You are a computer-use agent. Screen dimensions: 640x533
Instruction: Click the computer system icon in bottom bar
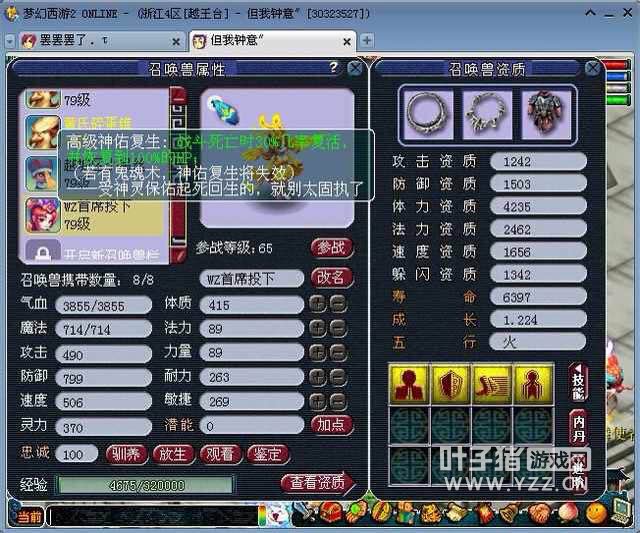[622, 510]
